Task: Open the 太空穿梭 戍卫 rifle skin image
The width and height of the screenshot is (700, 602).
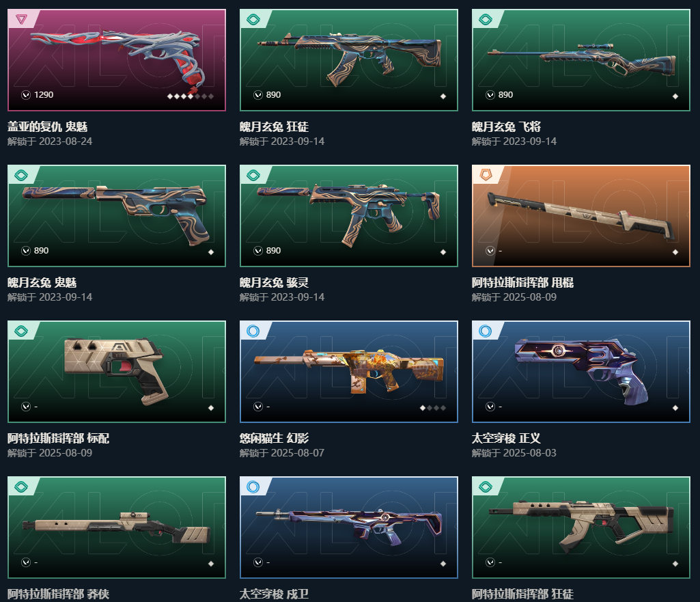Action: pyautogui.click(x=349, y=528)
